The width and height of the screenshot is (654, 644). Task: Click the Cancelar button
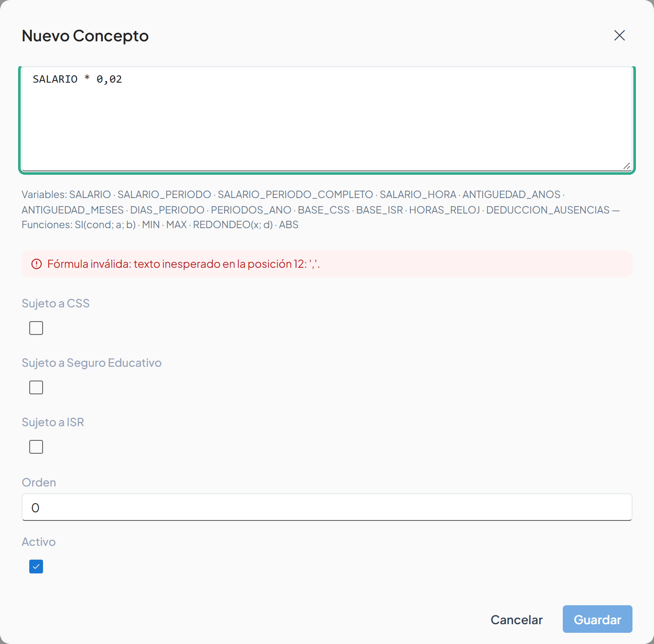coord(516,619)
